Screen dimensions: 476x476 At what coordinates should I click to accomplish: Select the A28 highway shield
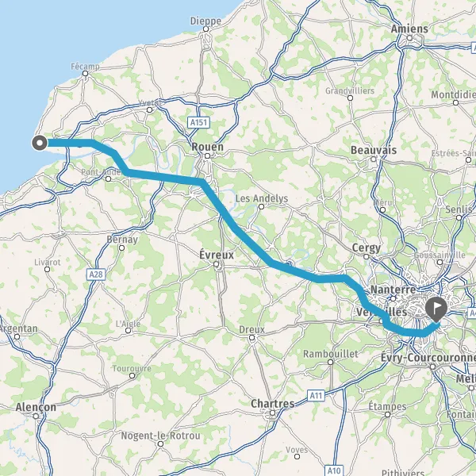[x=96, y=274]
